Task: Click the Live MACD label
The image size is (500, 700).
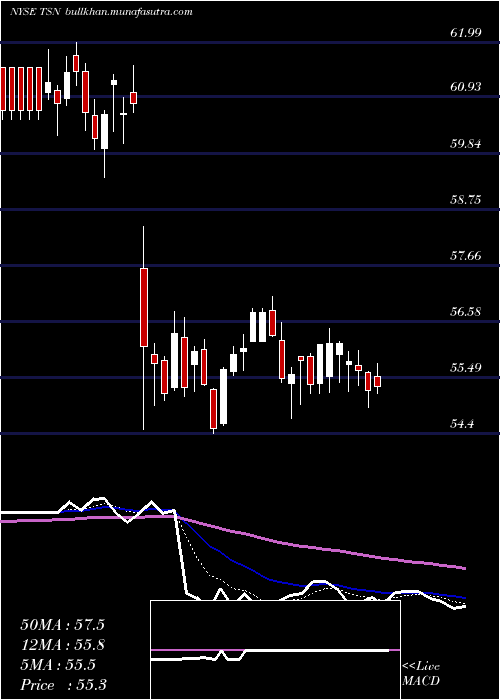Action: 421,674
